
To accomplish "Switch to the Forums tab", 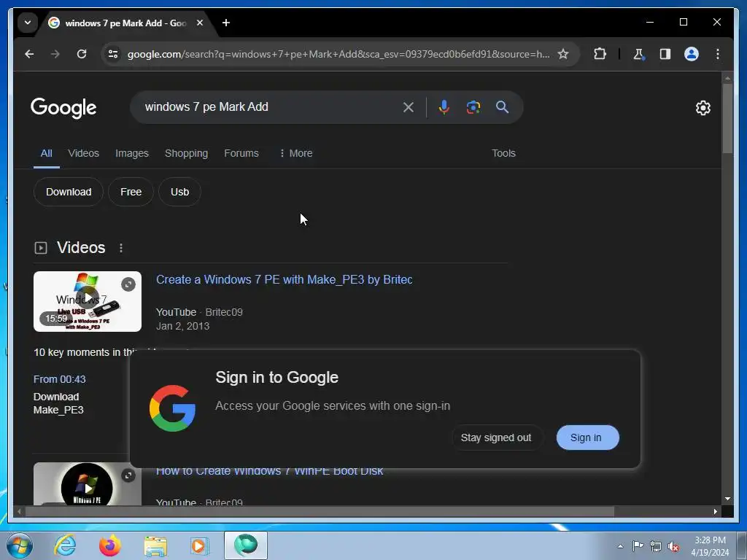I will [241, 153].
